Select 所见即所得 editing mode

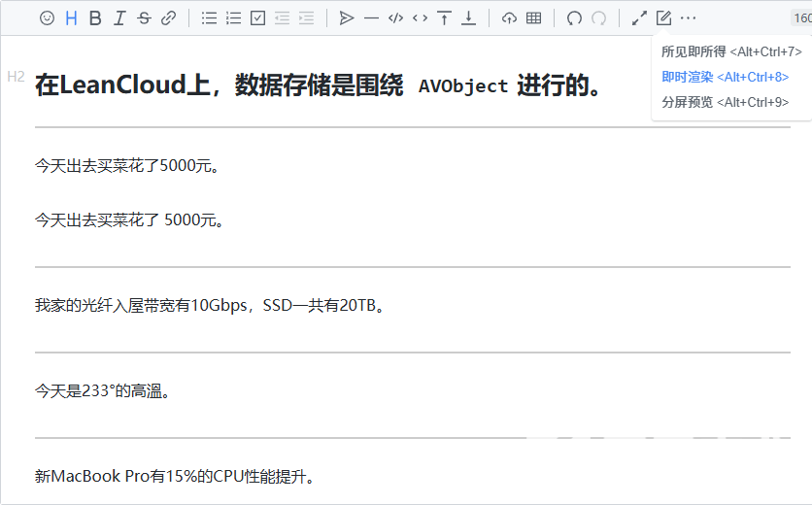pyautogui.click(x=731, y=51)
